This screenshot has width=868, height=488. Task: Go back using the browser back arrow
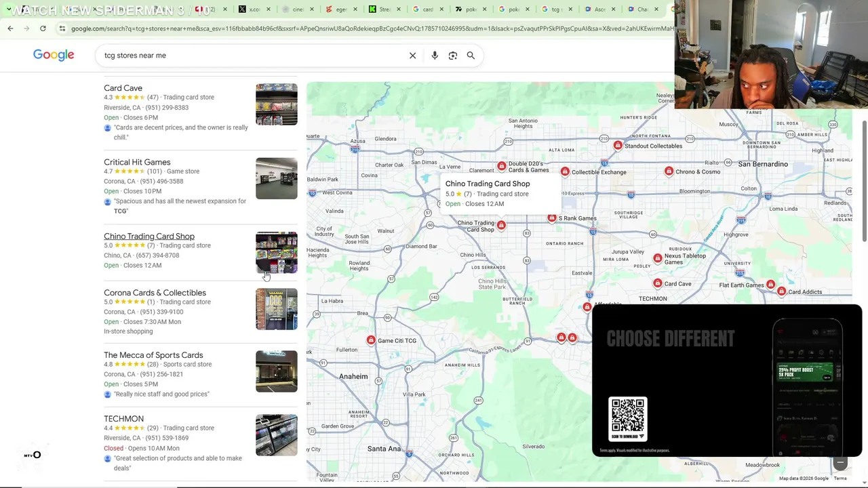coord(10,28)
